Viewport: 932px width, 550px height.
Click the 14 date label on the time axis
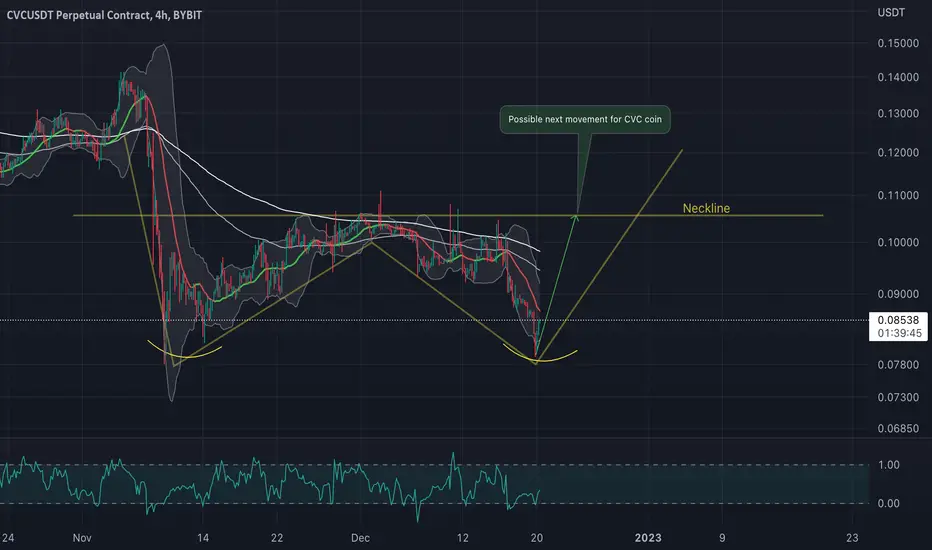(203, 538)
